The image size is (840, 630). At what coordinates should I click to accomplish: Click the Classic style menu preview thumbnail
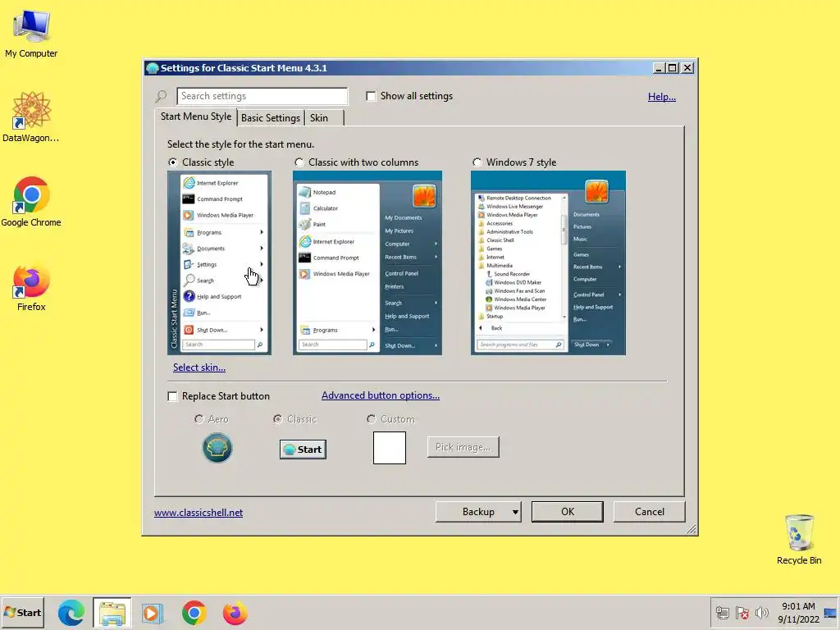220,263
